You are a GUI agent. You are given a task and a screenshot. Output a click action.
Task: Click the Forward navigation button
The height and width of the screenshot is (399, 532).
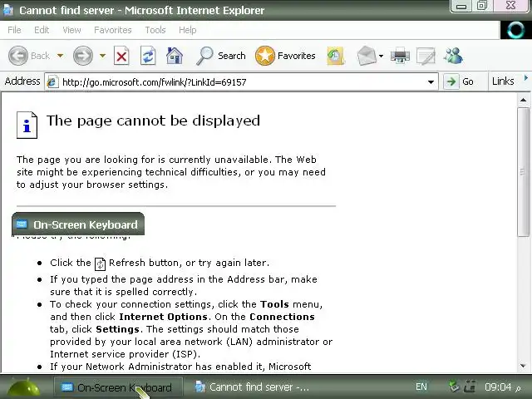(x=83, y=56)
